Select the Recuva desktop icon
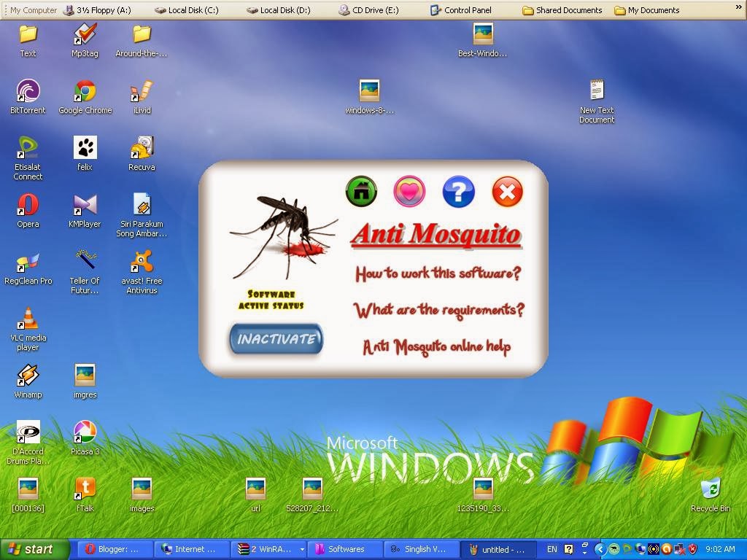 142,154
